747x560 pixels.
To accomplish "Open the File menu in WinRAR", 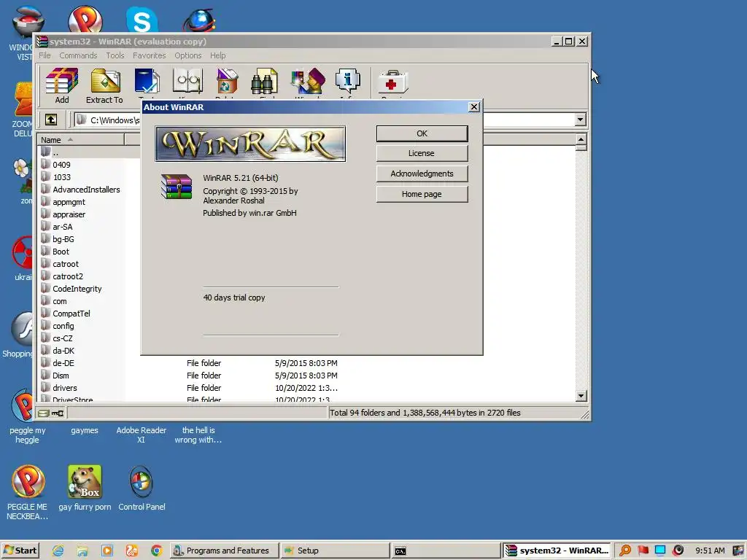I will 44,55.
